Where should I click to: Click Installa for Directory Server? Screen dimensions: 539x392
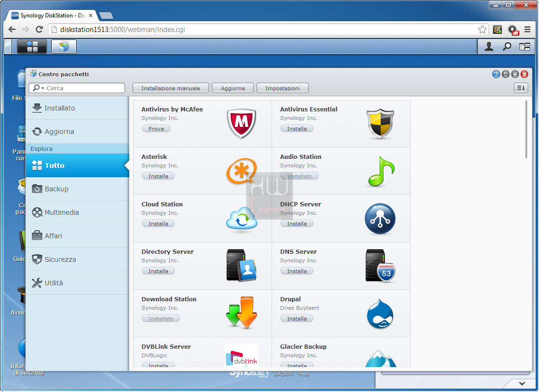pos(158,271)
